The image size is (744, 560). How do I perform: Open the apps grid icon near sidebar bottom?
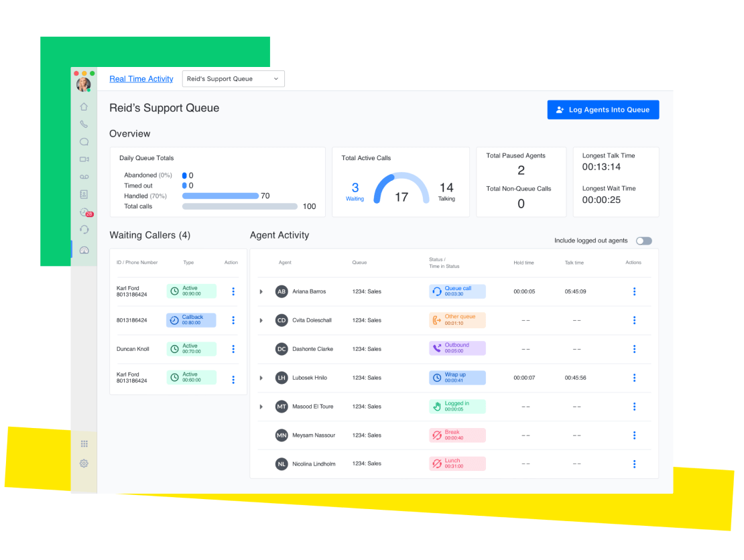84,443
